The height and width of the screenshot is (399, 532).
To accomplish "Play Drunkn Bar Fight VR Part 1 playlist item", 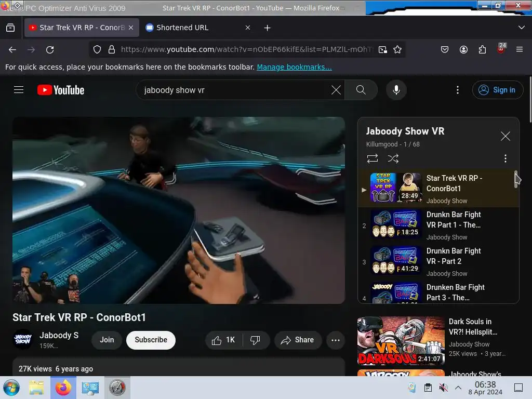I will coord(438,225).
